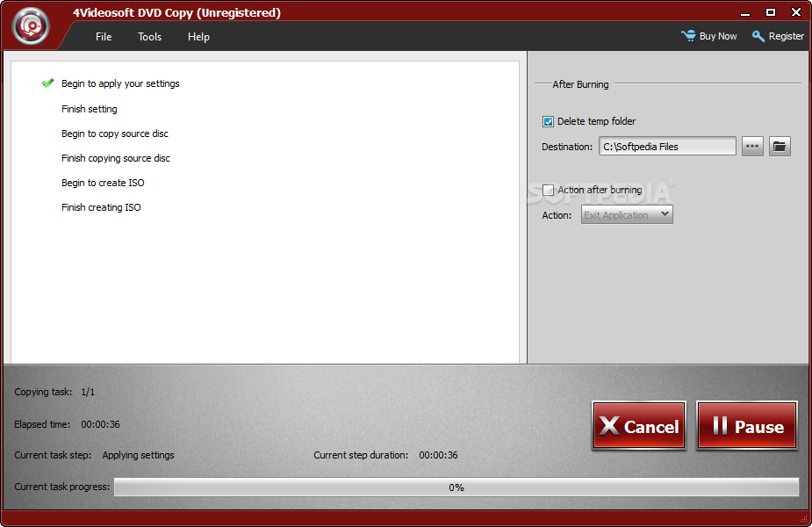The height and width of the screenshot is (527, 812).
Task: Enable the Action after burning checkbox
Action: pos(548,191)
